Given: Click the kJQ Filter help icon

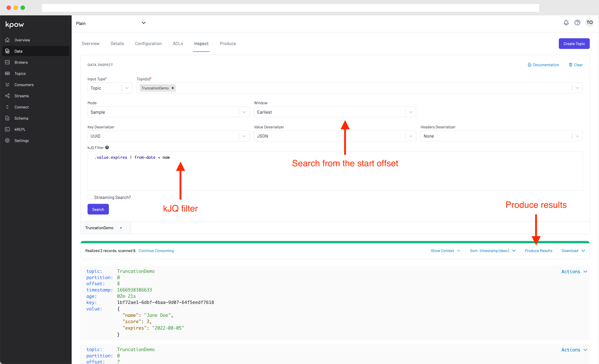Looking at the screenshot, I should [x=107, y=147].
